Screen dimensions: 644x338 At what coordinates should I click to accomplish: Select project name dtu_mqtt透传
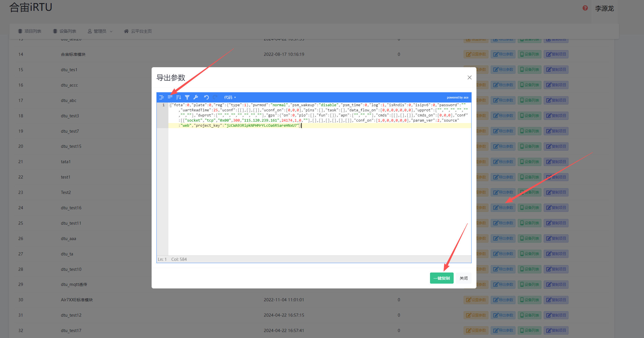[x=74, y=284]
